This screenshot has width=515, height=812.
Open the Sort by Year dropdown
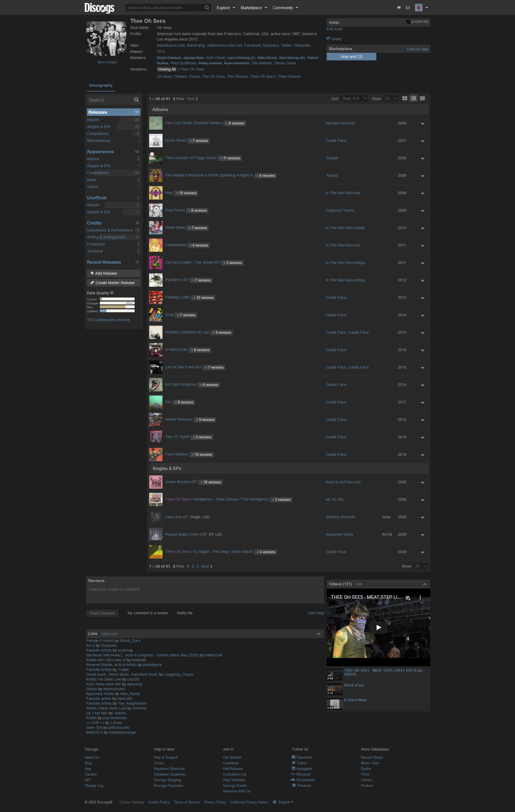(354, 98)
